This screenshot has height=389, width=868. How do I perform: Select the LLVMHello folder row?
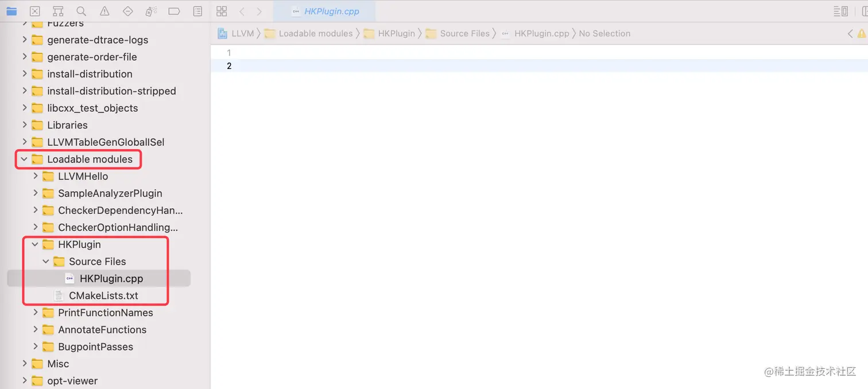click(x=99, y=176)
